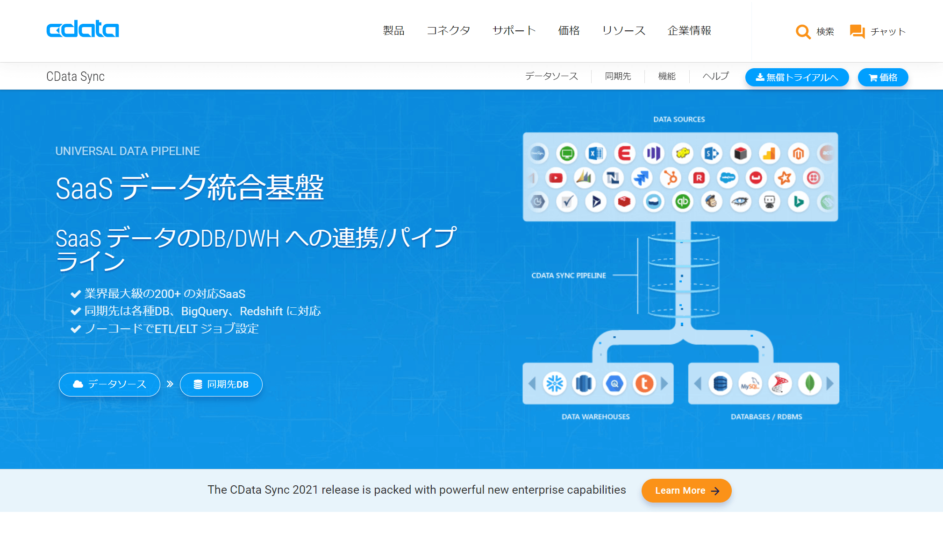Select the Excel icon in the data sources grid
943x560 pixels.
coord(595,154)
